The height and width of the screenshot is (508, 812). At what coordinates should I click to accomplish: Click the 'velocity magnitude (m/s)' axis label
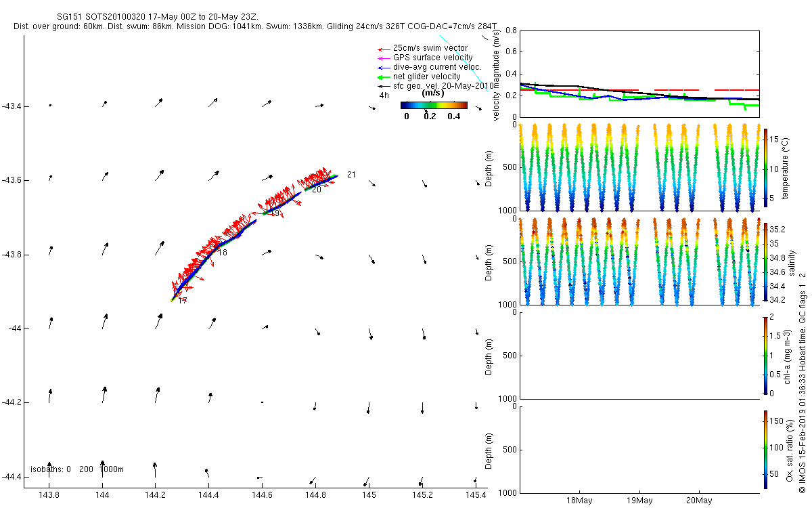pos(496,77)
